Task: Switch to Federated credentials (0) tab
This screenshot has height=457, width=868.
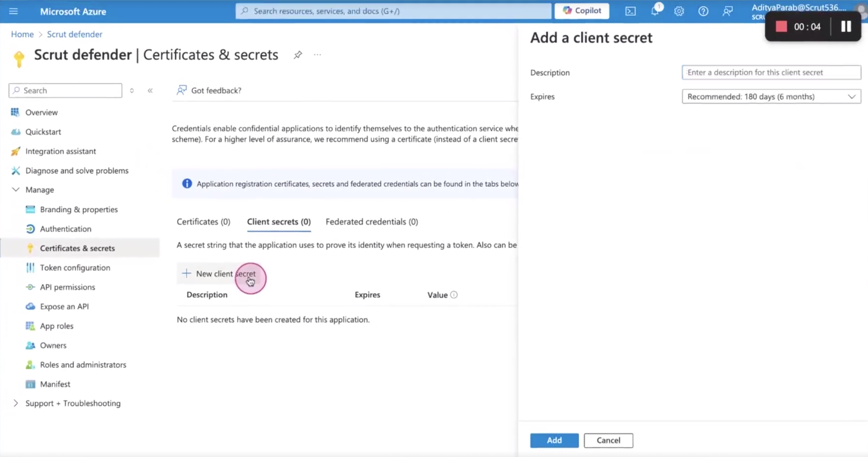Action: point(372,222)
